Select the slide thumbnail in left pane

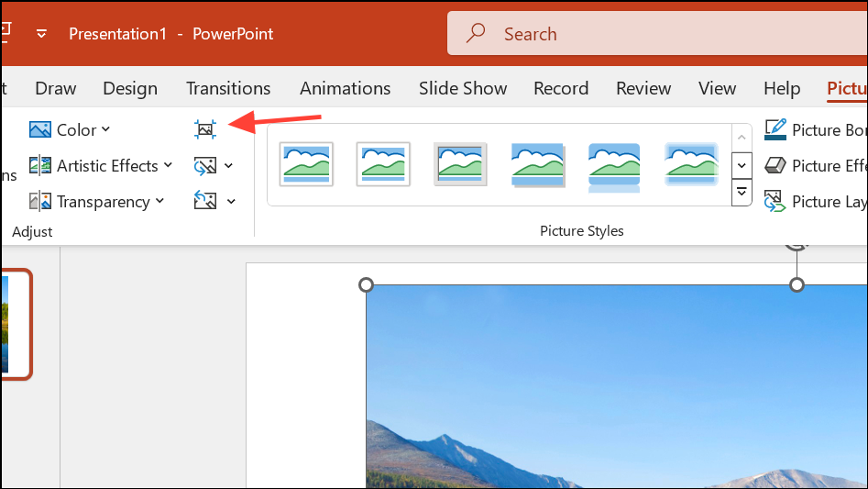(16, 324)
